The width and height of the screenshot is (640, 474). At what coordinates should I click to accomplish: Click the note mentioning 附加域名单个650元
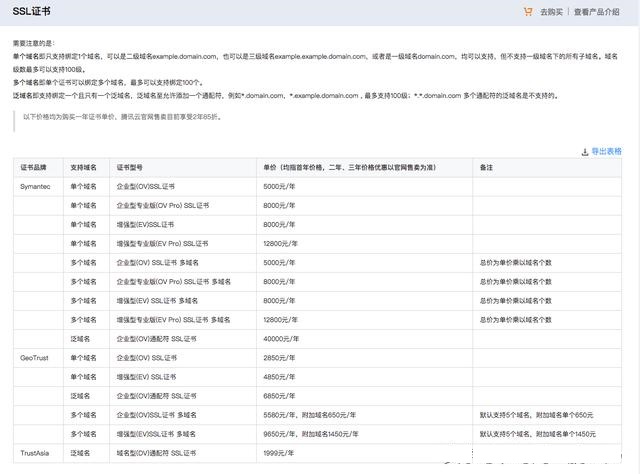coord(536,414)
